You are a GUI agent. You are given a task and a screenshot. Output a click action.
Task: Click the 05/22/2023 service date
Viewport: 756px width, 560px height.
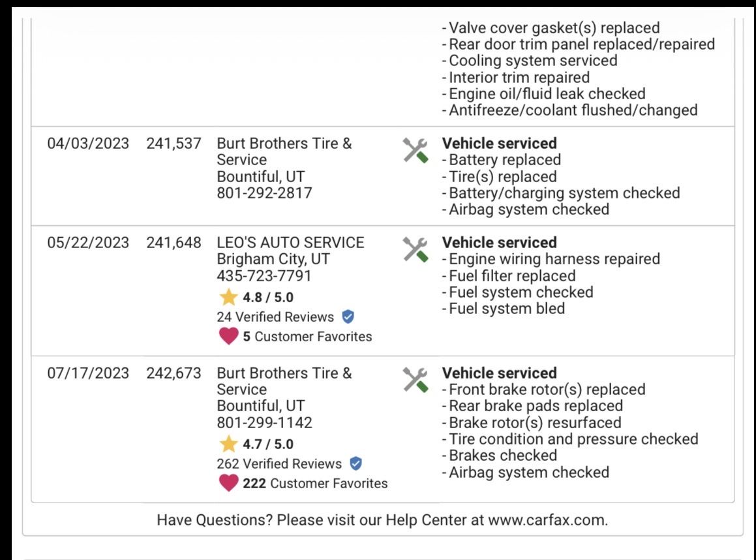click(88, 242)
